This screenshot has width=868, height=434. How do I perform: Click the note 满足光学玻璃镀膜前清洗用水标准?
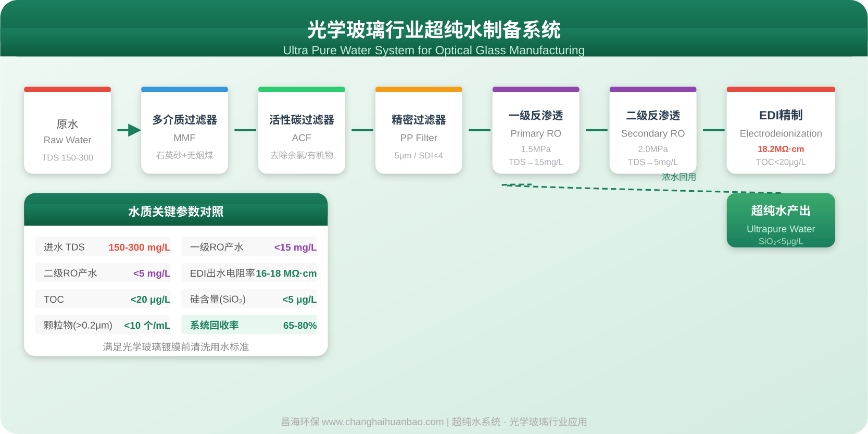pyautogui.click(x=176, y=347)
